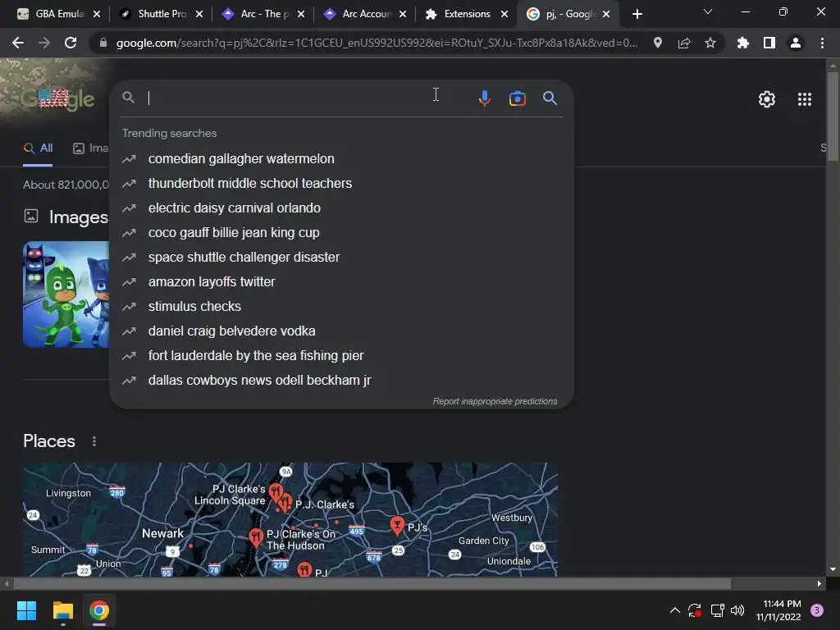The image size is (840, 630).
Task: Click Report inappropriate predictions link
Action: tap(495, 401)
